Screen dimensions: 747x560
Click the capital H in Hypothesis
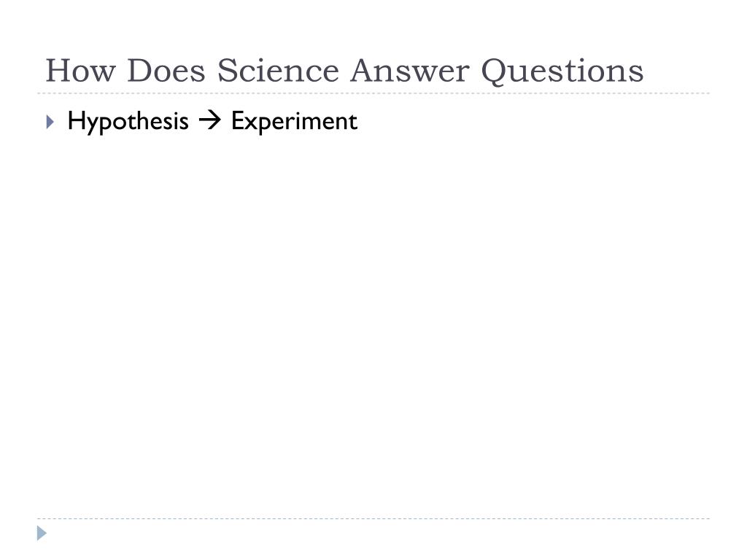(76, 120)
